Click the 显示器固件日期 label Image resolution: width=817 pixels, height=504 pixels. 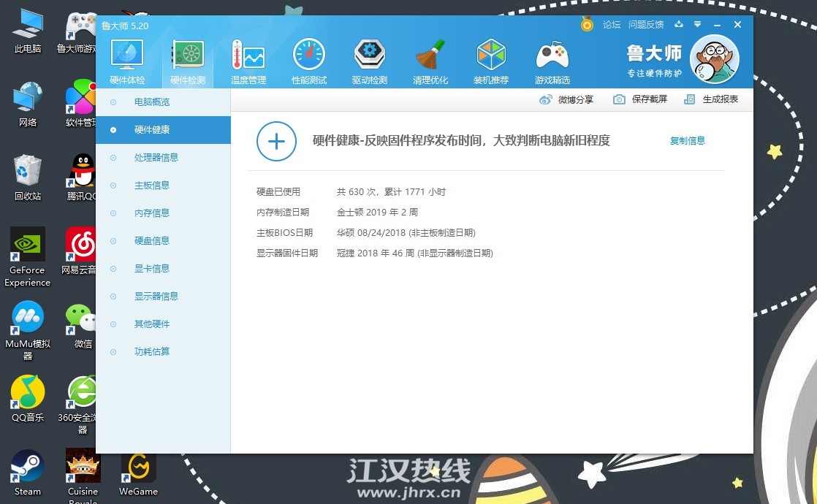287,253
